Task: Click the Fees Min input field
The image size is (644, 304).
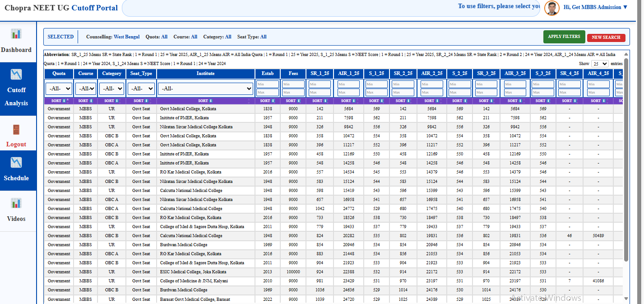Action: (293, 84)
